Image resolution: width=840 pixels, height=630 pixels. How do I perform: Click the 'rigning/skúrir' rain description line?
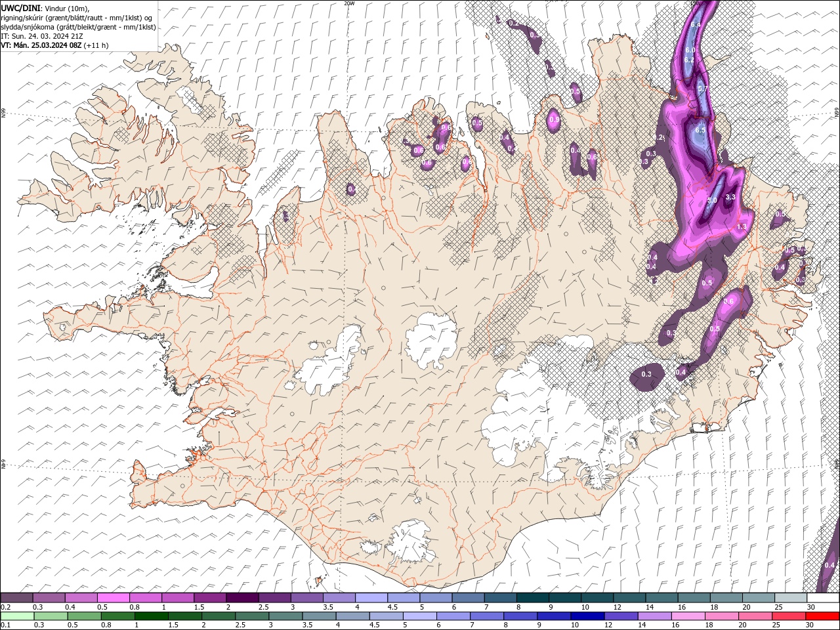(77, 18)
